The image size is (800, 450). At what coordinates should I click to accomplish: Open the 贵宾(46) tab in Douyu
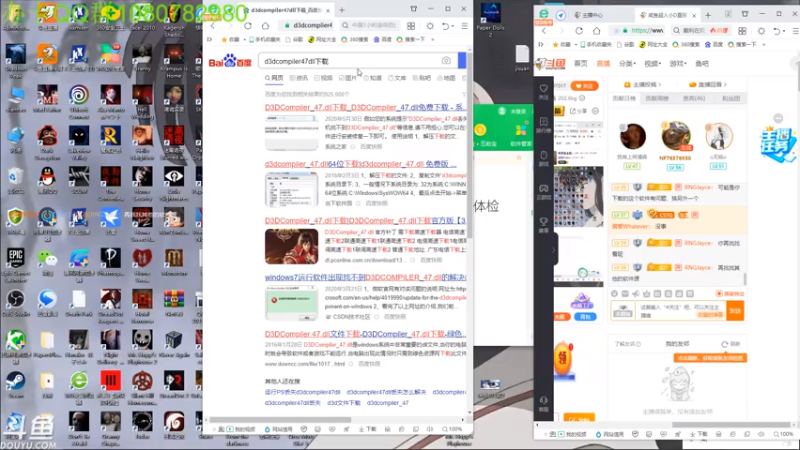point(694,98)
